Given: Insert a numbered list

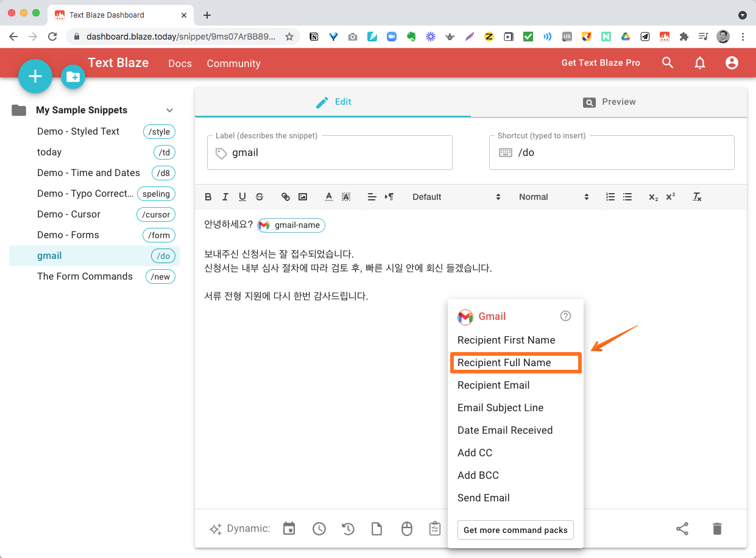Looking at the screenshot, I should (610, 197).
